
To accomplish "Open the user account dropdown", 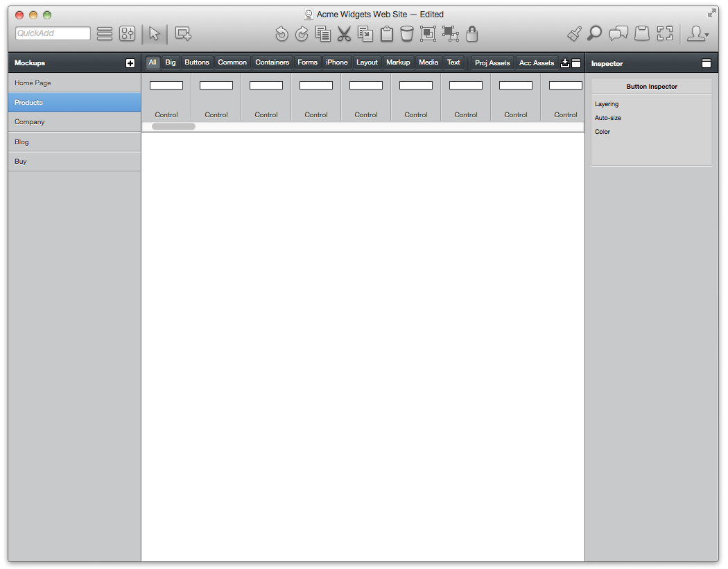I will 697,33.
